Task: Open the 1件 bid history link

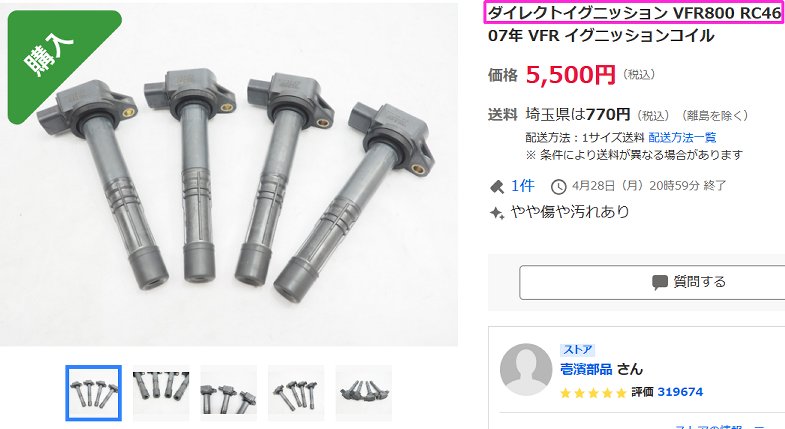Action: [522, 186]
